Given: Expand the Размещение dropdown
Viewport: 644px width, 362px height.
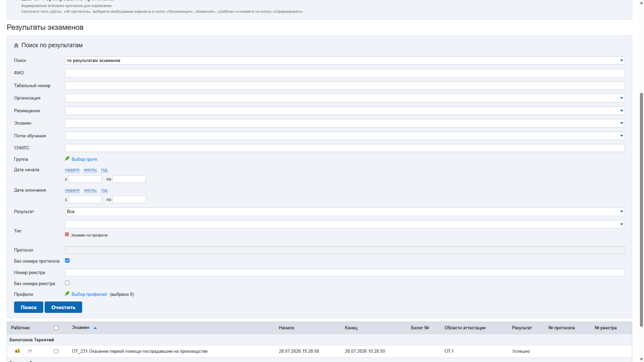Looking at the screenshot, I should click(345, 111).
